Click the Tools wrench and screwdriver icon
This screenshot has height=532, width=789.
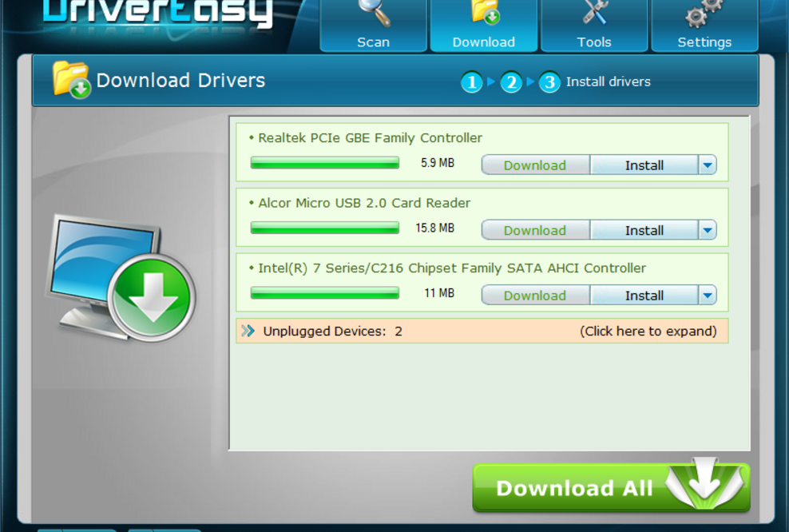pos(594,14)
